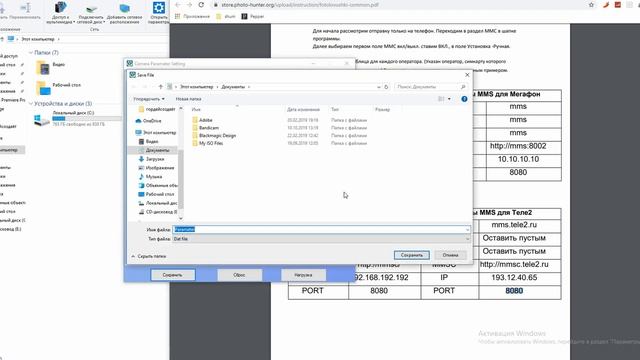Open the Упорядочить dropdown menu

point(149,99)
